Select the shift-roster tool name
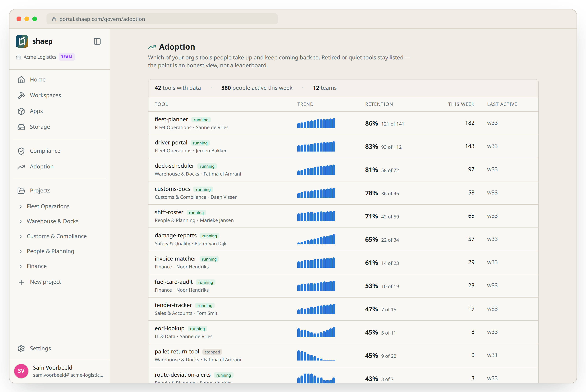 (169, 212)
